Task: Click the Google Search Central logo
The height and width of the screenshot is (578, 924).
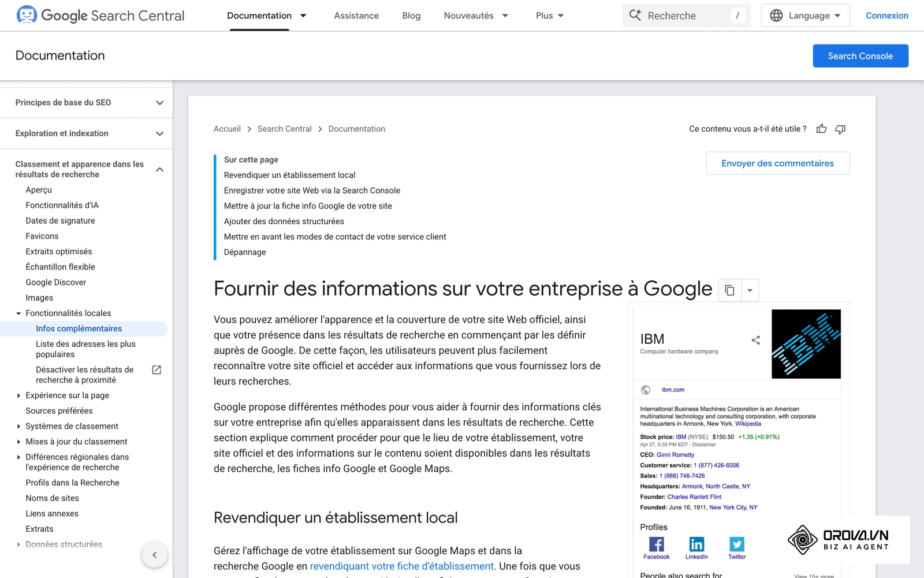Action: pyautogui.click(x=100, y=16)
